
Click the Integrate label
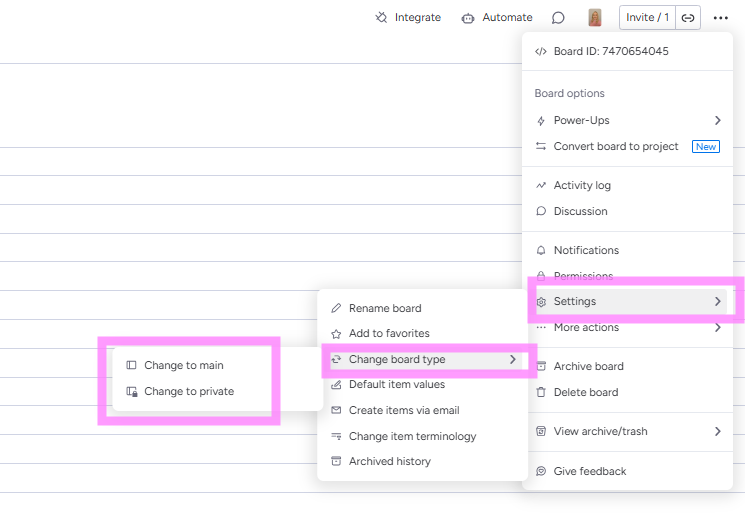pos(418,18)
